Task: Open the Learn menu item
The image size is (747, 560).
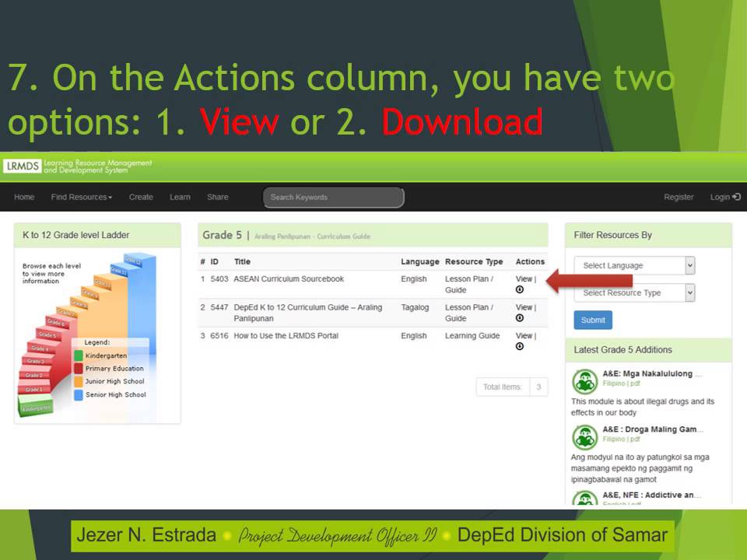Action: pyautogui.click(x=180, y=197)
